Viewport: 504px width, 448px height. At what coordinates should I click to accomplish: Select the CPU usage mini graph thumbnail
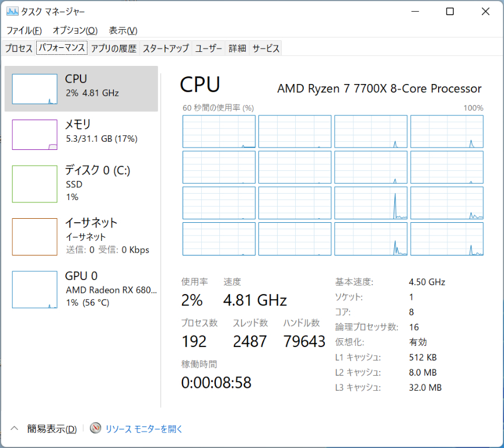35,89
